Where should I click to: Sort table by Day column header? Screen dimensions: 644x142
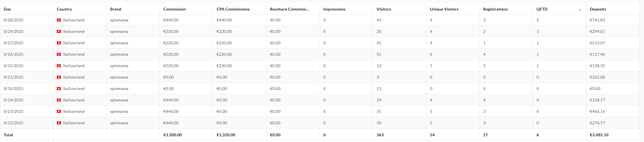[7, 9]
